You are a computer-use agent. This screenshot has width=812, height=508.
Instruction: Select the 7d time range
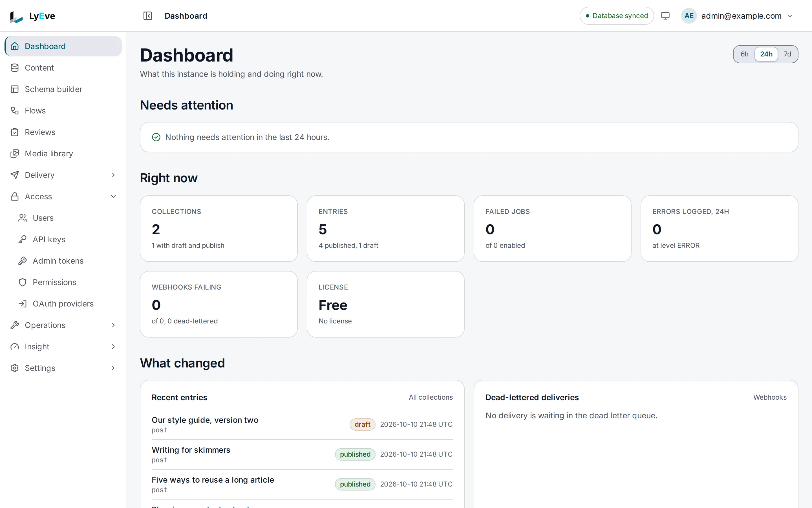pos(787,54)
